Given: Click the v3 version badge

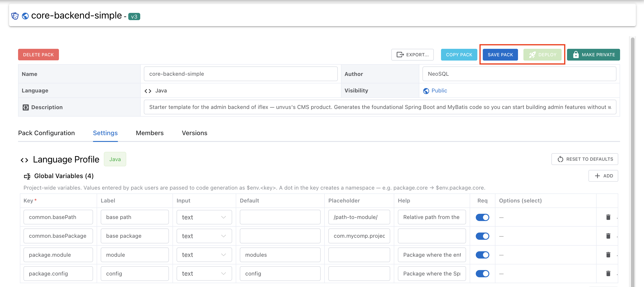Looking at the screenshot, I should pos(134,16).
